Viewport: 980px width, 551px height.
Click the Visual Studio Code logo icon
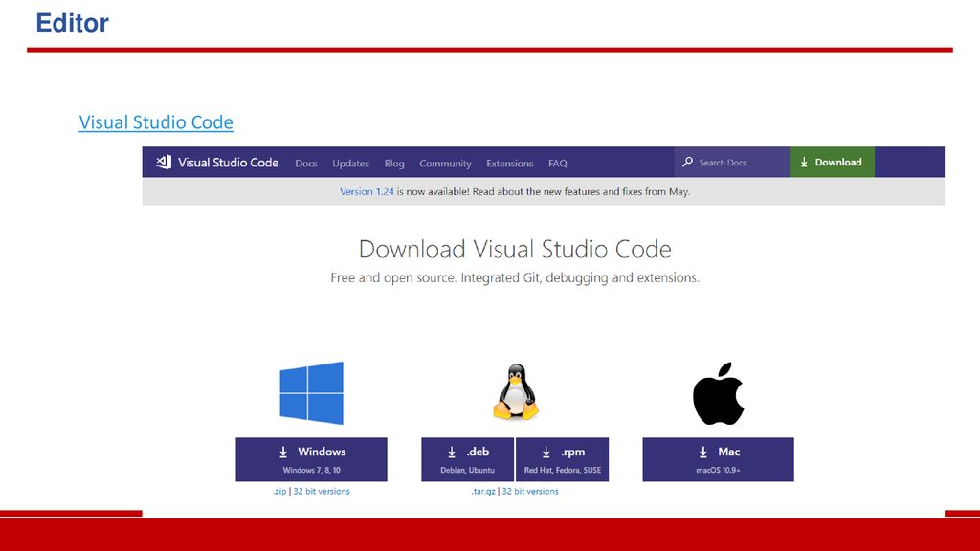pyautogui.click(x=164, y=163)
